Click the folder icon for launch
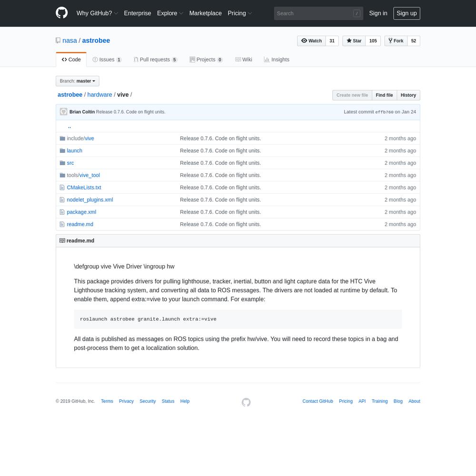Screen dimensions: 476x476 point(62,150)
